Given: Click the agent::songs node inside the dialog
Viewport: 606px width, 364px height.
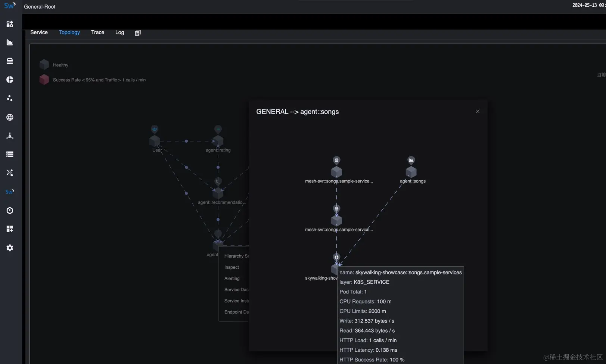Looking at the screenshot, I should coord(411,172).
